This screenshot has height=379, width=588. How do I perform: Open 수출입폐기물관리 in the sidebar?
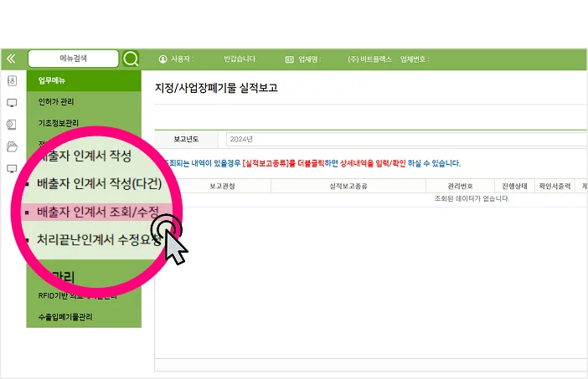tap(65, 317)
